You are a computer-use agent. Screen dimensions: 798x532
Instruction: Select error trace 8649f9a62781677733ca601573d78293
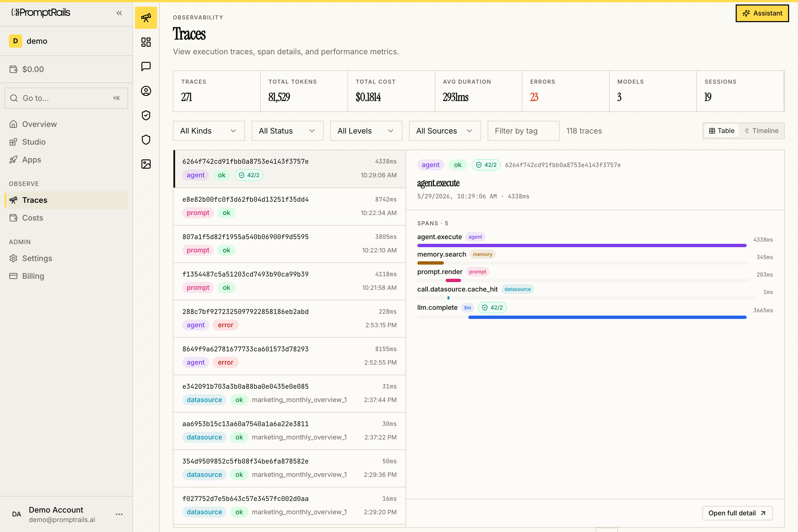point(289,356)
